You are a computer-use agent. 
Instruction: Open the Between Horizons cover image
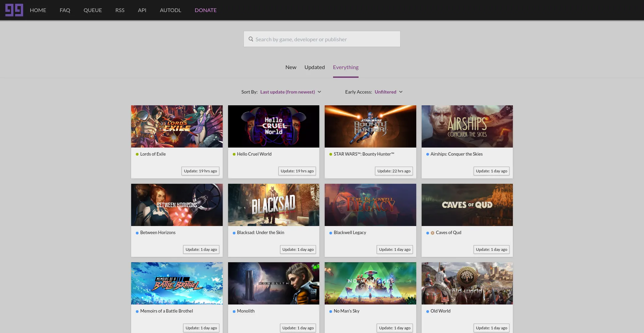(x=177, y=205)
